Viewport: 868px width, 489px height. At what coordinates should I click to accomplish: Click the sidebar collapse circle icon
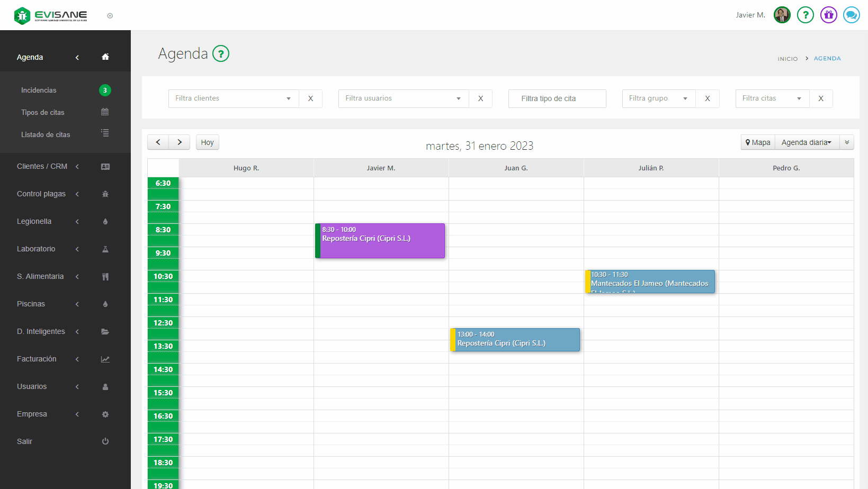point(110,16)
